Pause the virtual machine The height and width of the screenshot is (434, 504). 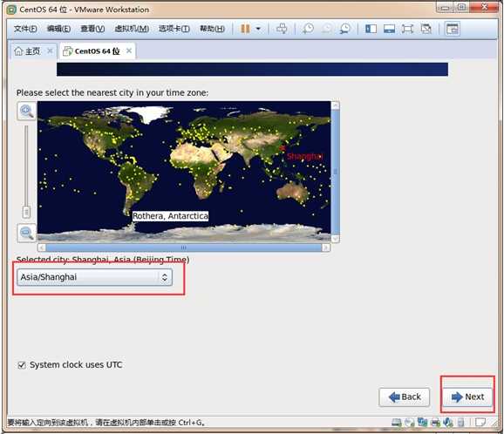pos(245,29)
